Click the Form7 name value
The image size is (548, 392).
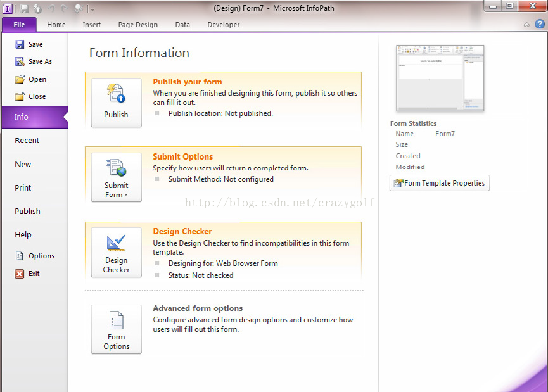(445, 134)
